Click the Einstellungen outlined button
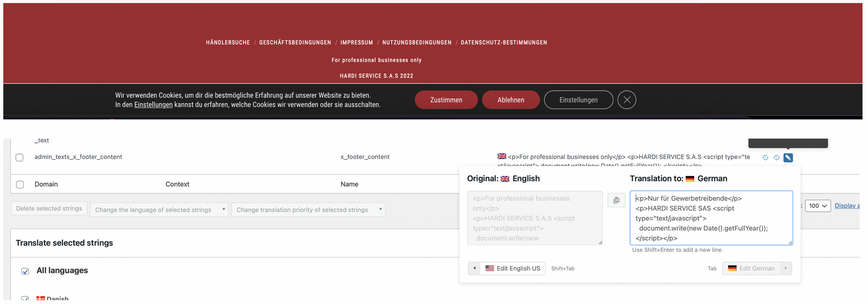Screen dimensions: 868x304 click(578, 100)
